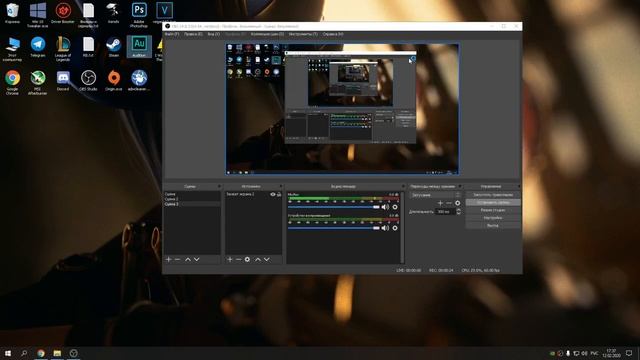This screenshot has width=640, height=360.
Task: Select the highlighted third scene
Action: tap(192, 204)
